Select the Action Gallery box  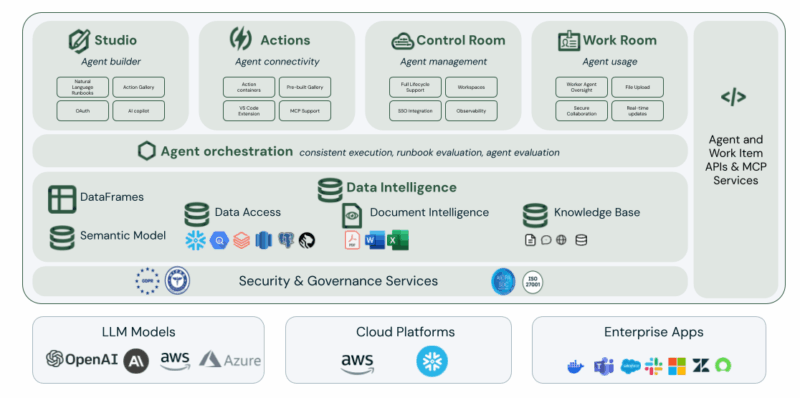[138, 87]
